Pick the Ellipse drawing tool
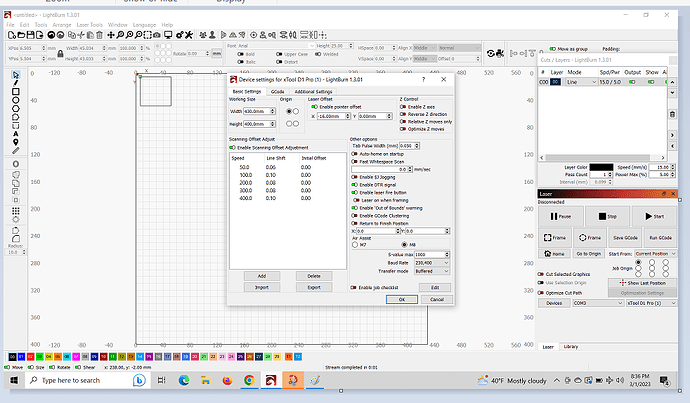The height and width of the screenshot is (403, 690). click(16, 100)
